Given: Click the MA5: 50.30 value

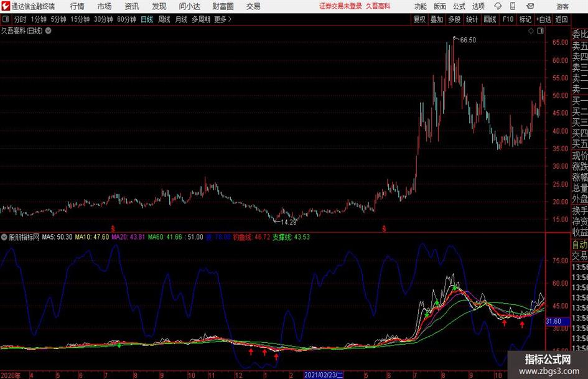Looking at the screenshot, I should [x=57, y=237].
